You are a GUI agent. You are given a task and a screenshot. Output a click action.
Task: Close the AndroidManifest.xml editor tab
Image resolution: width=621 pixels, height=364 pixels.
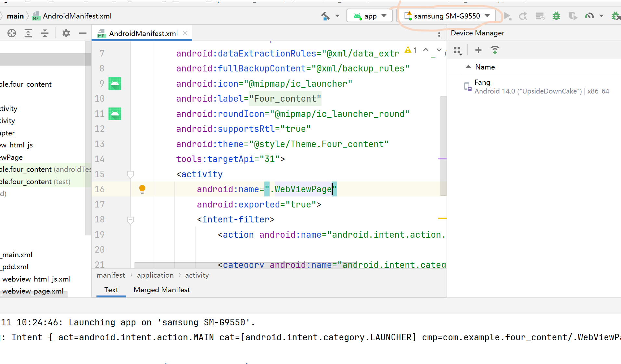pyautogui.click(x=185, y=33)
